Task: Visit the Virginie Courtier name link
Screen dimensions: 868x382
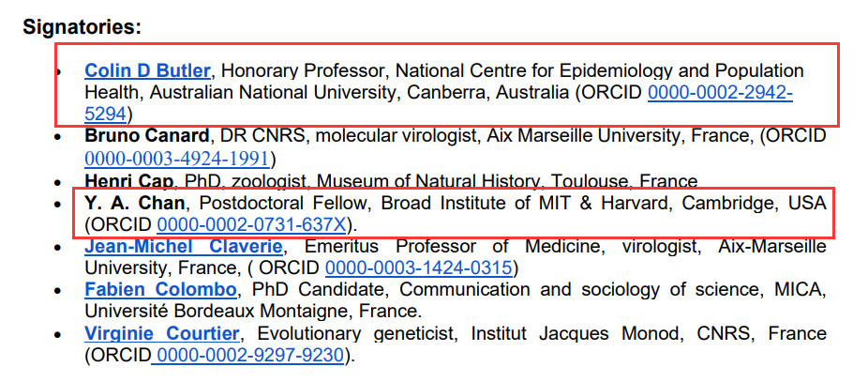Action: (163, 333)
